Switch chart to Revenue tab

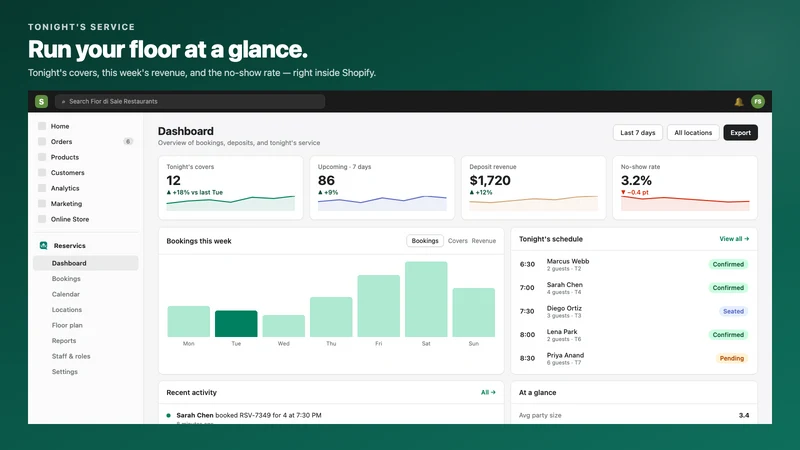[x=484, y=241]
